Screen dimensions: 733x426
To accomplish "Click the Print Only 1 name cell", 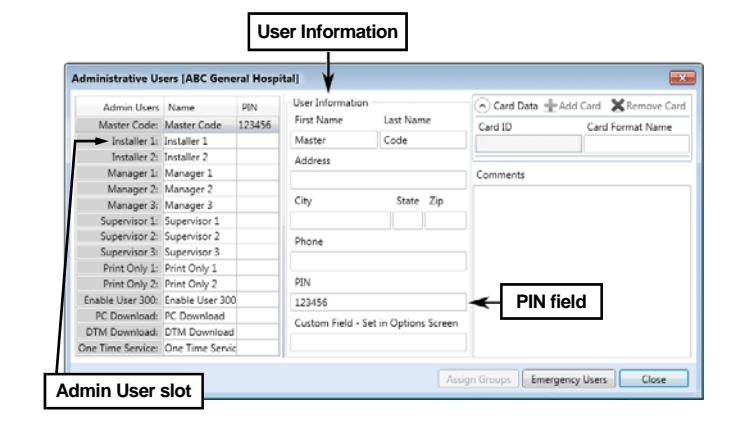I will coord(200,268).
